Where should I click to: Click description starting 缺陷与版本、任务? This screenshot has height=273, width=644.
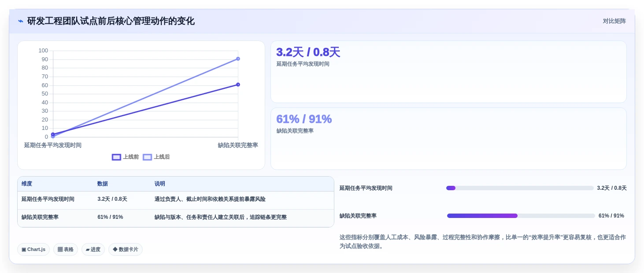(221, 217)
